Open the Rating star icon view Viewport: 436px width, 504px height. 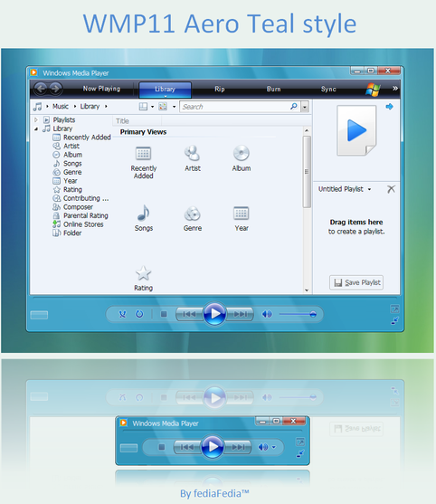coord(143,273)
